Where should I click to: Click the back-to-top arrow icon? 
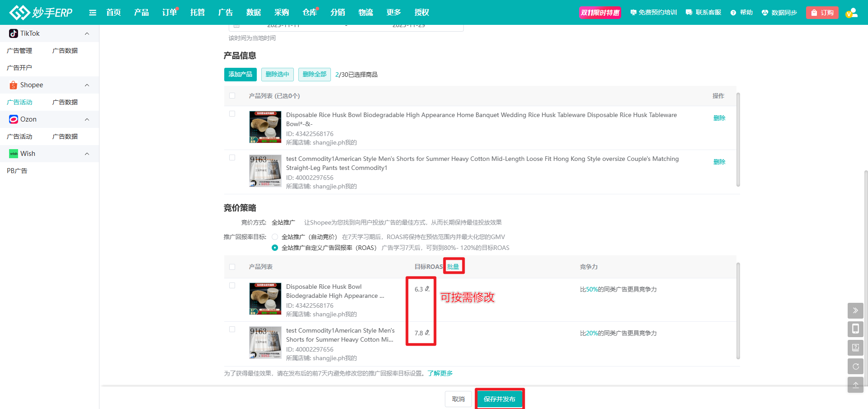(x=855, y=385)
